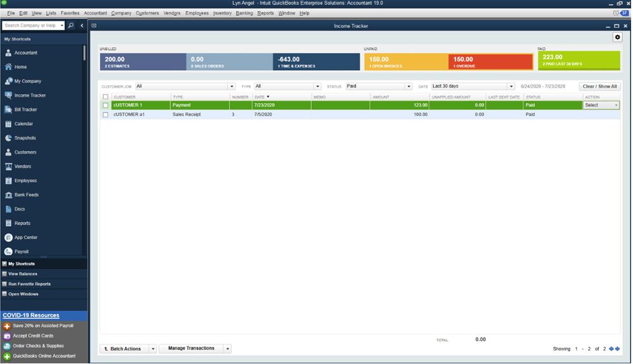633x364 pixels.
Task: Open the Payroll sidebar icon
Action: (8, 252)
